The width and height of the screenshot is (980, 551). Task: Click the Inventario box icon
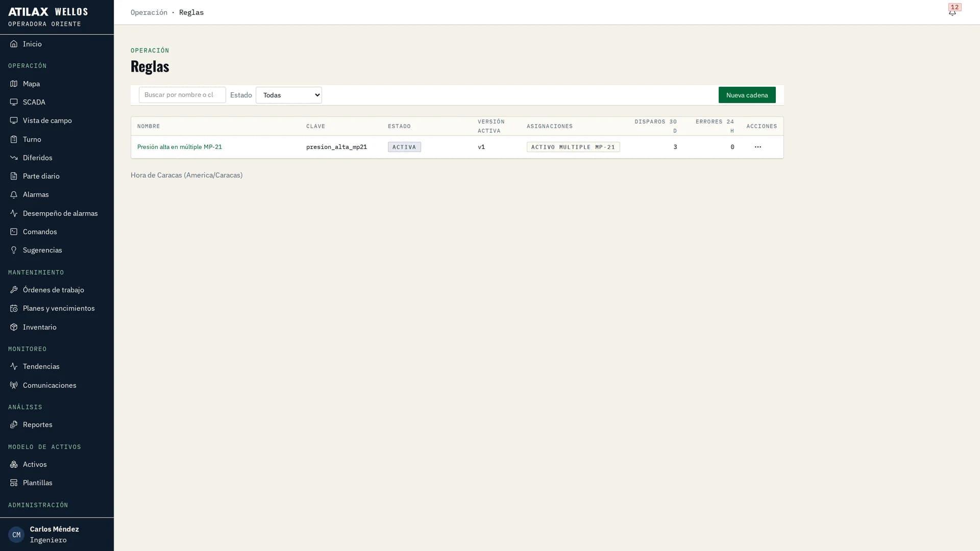(14, 327)
